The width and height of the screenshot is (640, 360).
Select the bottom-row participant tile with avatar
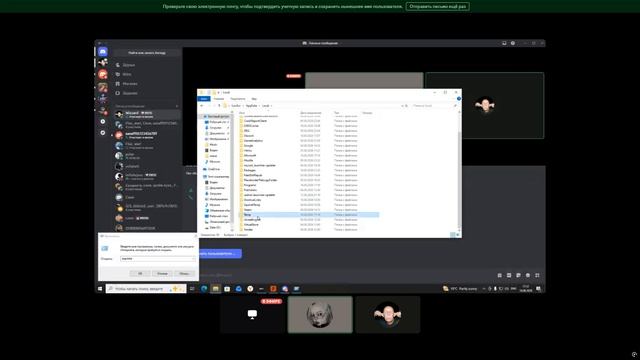387,314
